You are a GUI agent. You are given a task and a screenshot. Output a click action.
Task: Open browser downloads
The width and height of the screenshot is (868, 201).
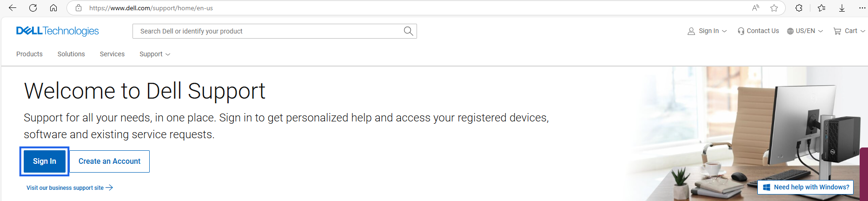tap(842, 8)
